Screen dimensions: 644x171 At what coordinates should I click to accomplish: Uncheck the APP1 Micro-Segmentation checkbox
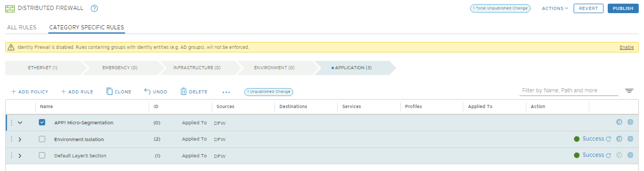click(x=42, y=122)
